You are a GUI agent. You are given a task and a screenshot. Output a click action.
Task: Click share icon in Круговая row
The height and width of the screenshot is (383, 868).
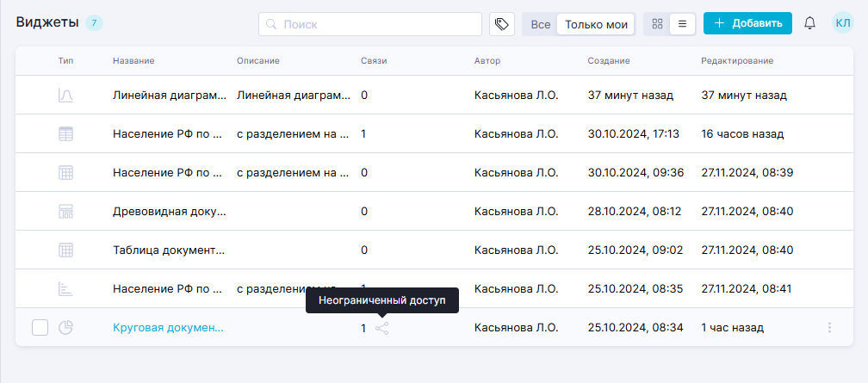(x=382, y=328)
